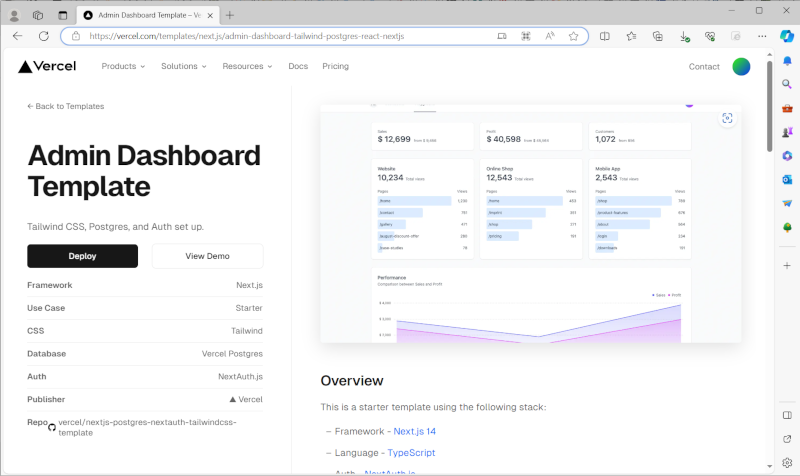Click the Vercel logo in the header

(x=47, y=66)
